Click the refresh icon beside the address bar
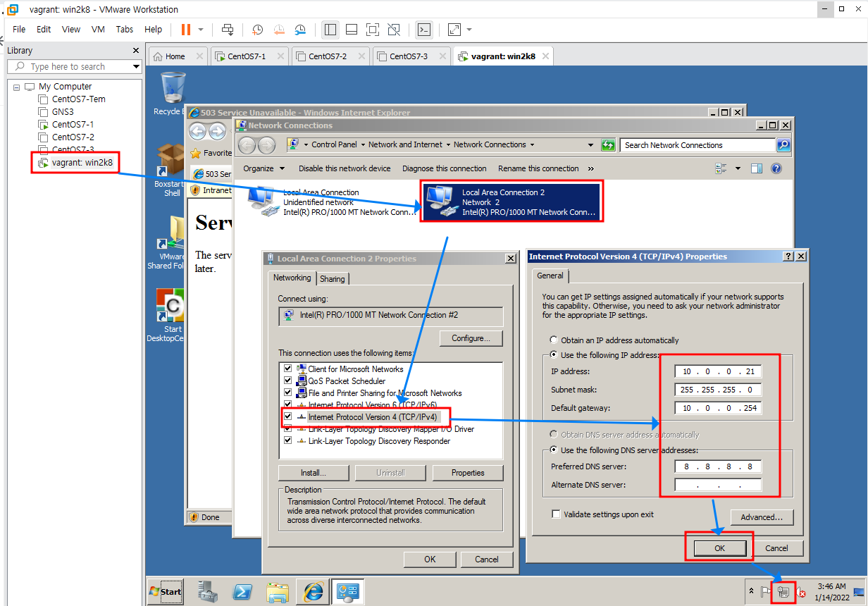This screenshot has height=606, width=868. (x=608, y=145)
